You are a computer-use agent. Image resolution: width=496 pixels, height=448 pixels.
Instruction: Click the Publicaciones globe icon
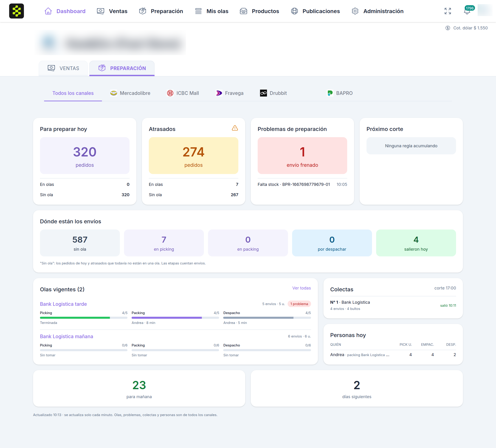coord(294,11)
